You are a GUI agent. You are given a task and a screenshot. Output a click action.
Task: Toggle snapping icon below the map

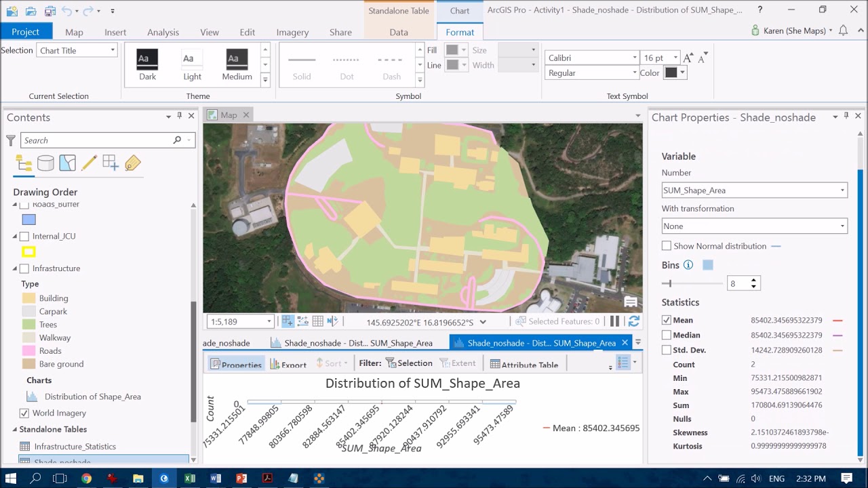click(x=288, y=321)
